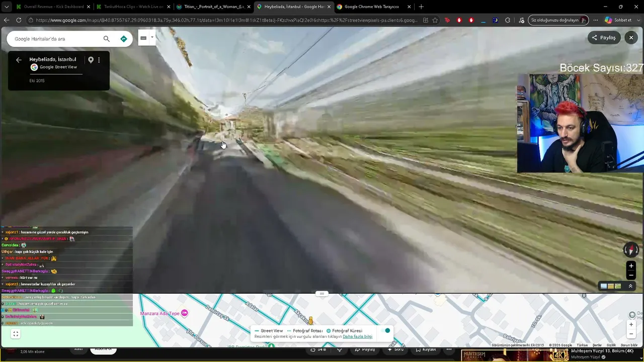Open the browser three-dot menu
644x362 pixels.
click(596, 20)
